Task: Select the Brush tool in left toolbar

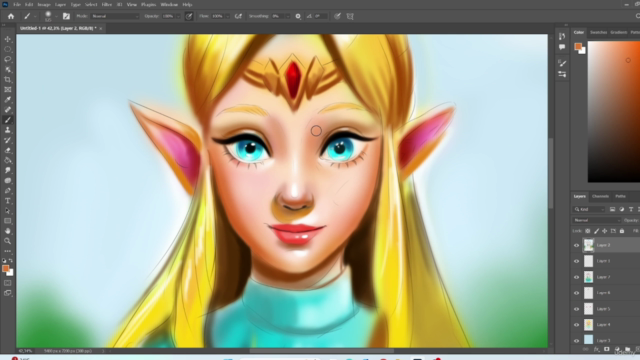Action: tap(7, 120)
